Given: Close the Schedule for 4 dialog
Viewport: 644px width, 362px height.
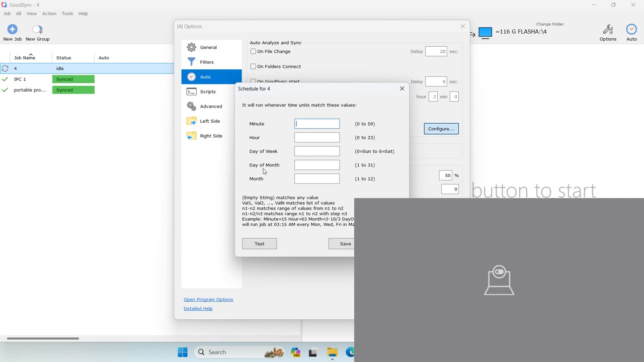Looking at the screenshot, I should point(402,88).
